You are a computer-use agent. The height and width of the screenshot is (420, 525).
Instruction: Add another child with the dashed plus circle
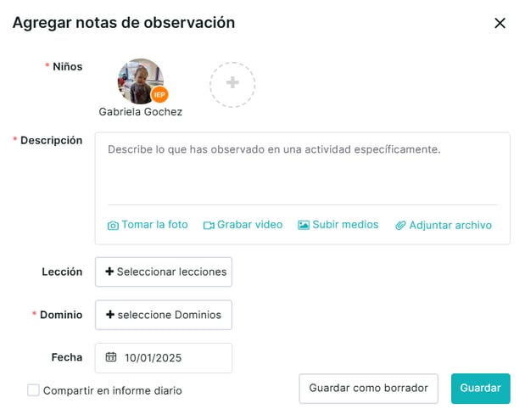point(232,83)
